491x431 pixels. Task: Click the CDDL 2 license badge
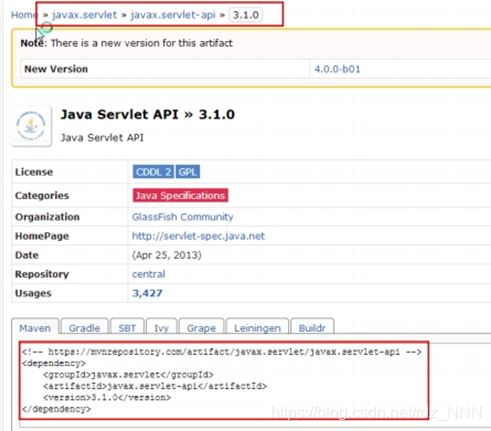(153, 172)
